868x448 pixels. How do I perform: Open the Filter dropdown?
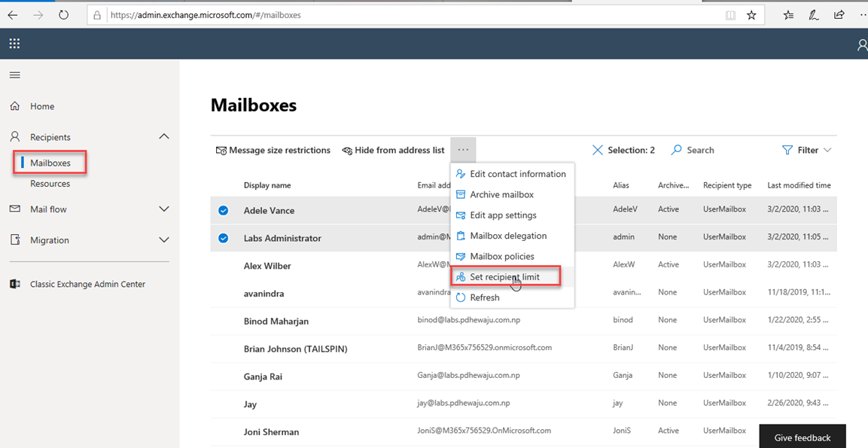tap(807, 151)
